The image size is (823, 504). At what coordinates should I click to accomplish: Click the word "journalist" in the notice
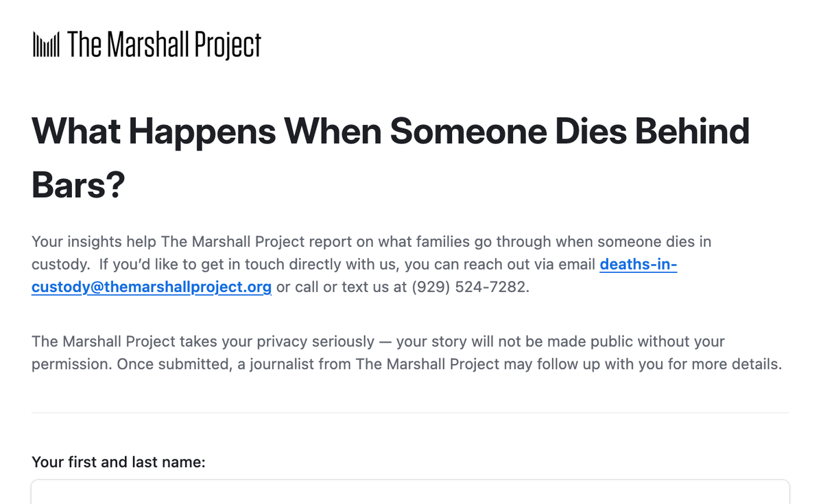tap(288, 363)
